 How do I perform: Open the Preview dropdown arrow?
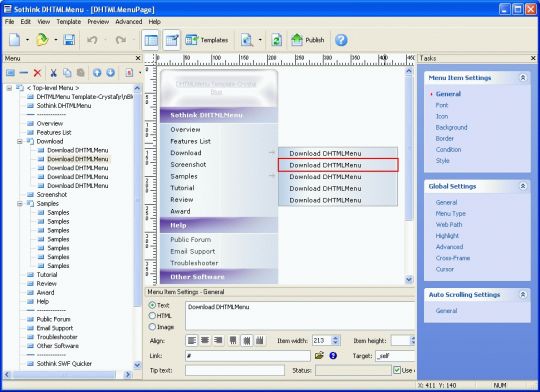click(x=260, y=40)
